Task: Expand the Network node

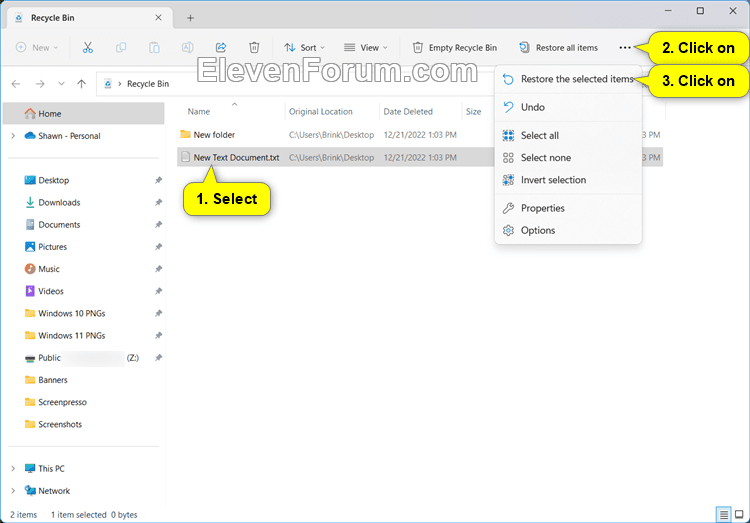Action: pyautogui.click(x=13, y=491)
